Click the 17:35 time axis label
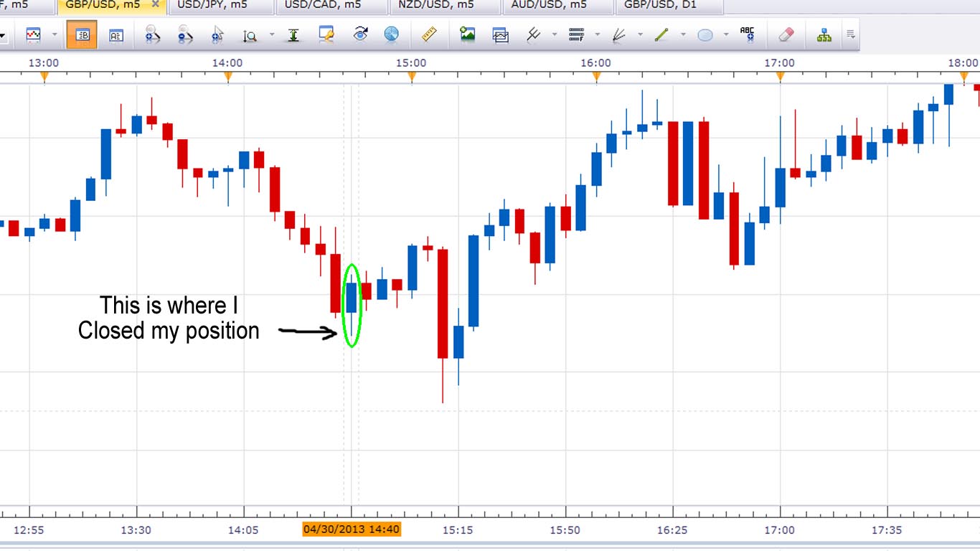This screenshot has width=980, height=551. pos(887,530)
